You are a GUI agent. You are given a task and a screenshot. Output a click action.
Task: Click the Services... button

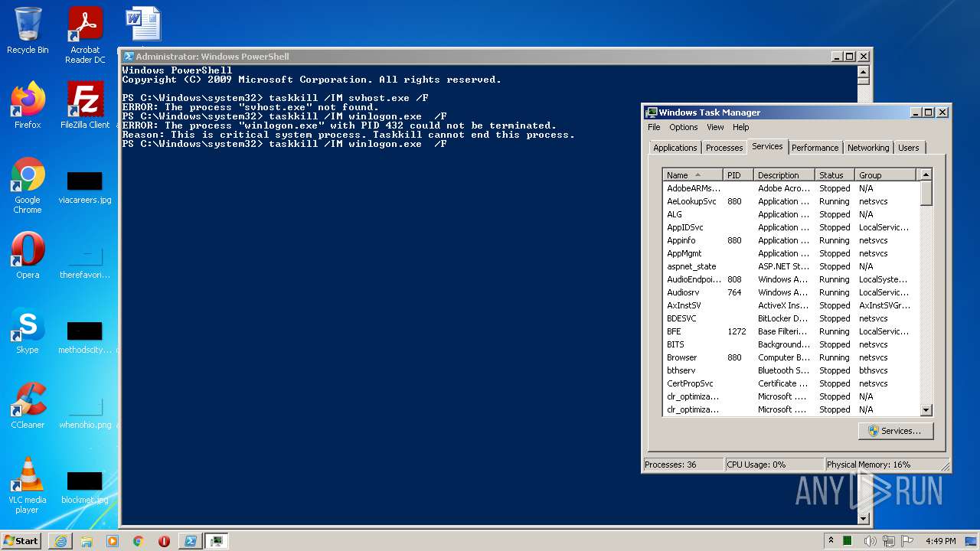coord(896,431)
